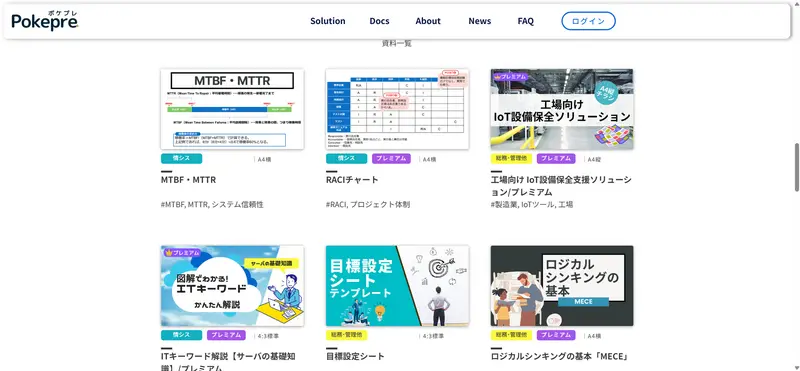The width and height of the screenshot is (800, 371).
Task: Click 情シス tag under RACIチャート card
Action: click(346, 159)
